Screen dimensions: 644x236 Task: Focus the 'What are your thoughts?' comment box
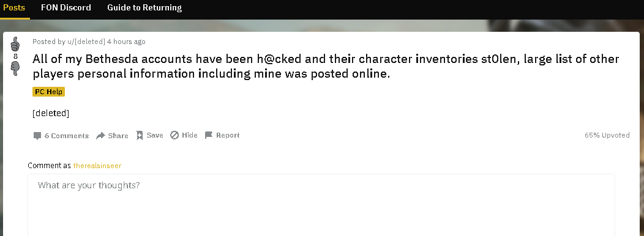321,205
